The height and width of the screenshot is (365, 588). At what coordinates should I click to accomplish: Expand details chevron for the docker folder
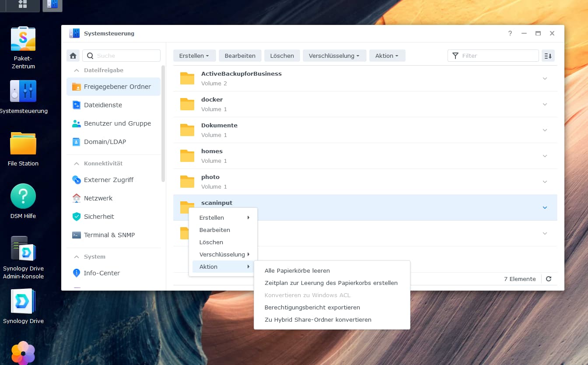tap(545, 104)
